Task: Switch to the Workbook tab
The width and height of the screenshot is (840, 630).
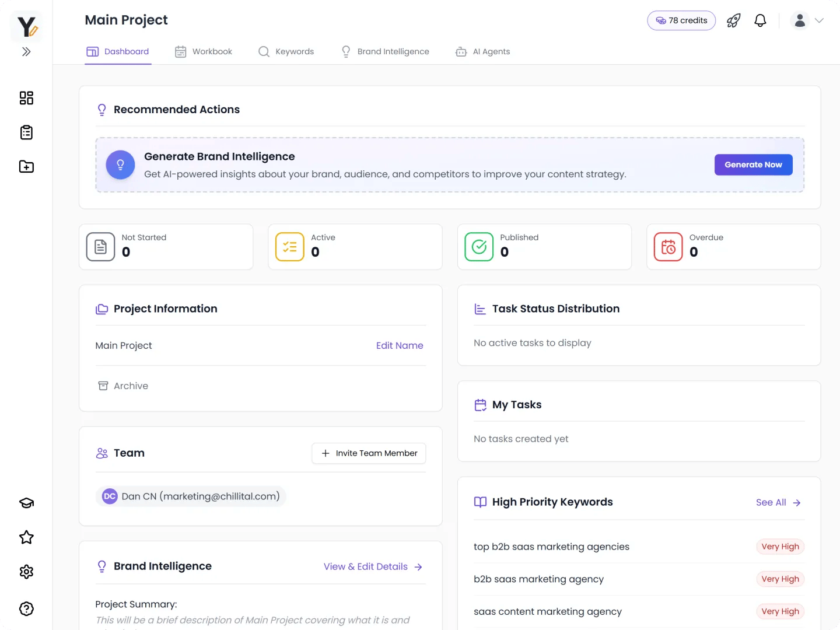Action: click(204, 51)
